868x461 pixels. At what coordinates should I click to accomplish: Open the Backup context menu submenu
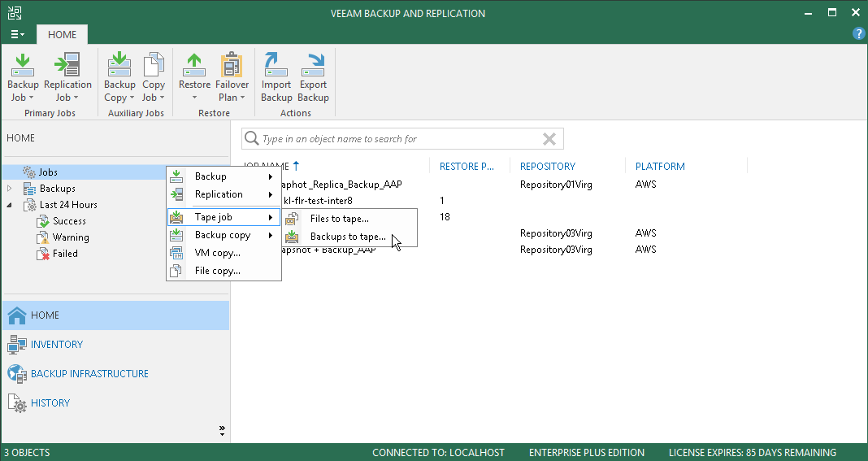pyautogui.click(x=224, y=176)
